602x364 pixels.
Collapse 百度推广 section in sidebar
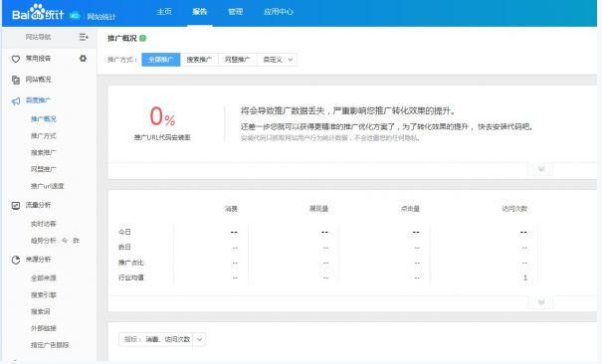(38, 100)
